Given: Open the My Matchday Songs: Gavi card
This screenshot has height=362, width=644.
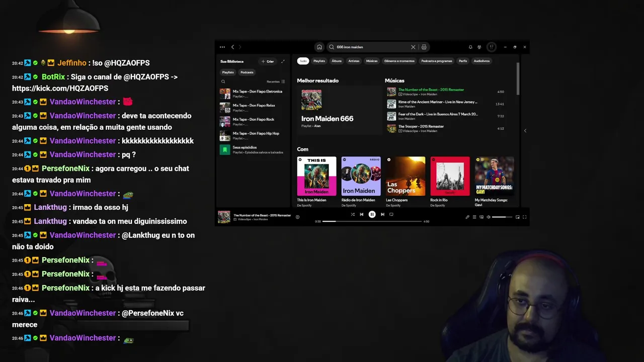Looking at the screenshot, I should click(495, 182).
